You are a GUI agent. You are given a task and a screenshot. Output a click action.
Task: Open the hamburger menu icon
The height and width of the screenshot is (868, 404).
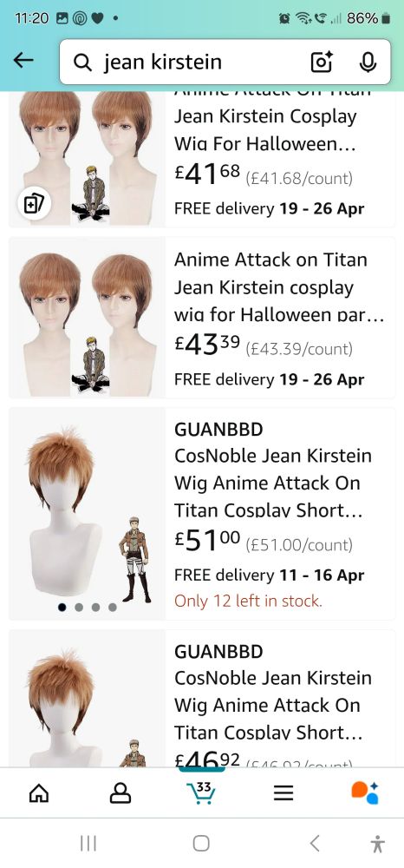point(283,794)
